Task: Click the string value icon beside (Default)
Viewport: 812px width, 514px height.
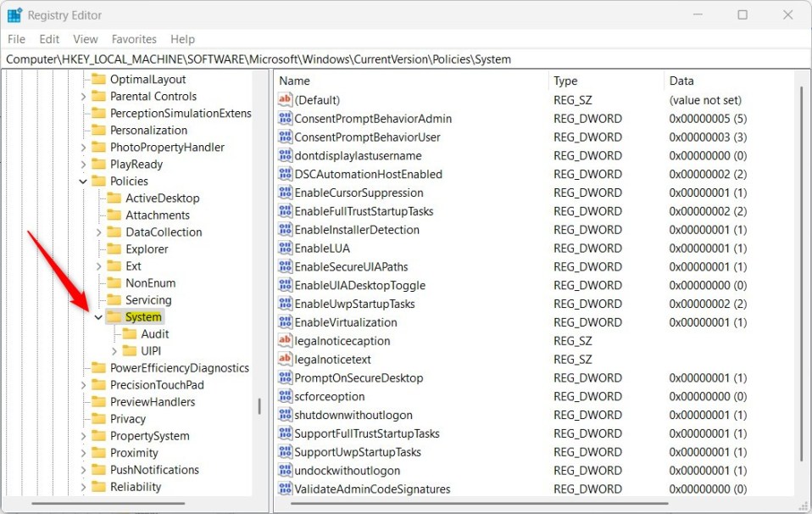Action: point(286,99)
